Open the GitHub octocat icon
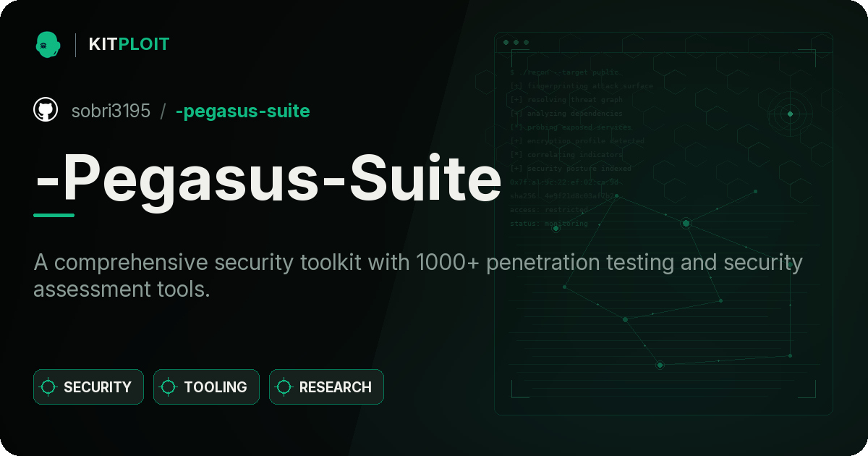The image size is (868, 456). [x=46, y=111]
